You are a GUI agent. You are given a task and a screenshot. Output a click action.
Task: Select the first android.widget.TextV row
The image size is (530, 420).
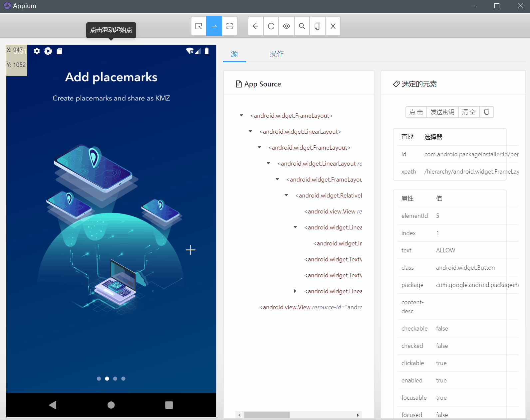click(333, 259)
